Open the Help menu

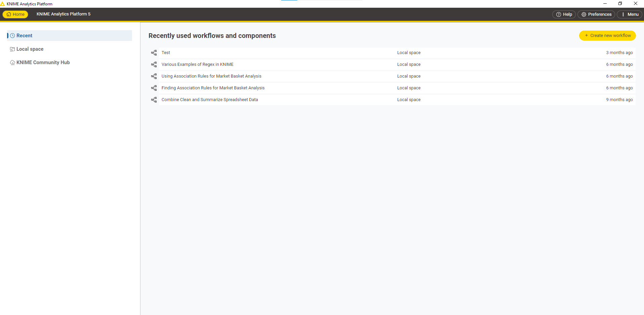point(564,14)
